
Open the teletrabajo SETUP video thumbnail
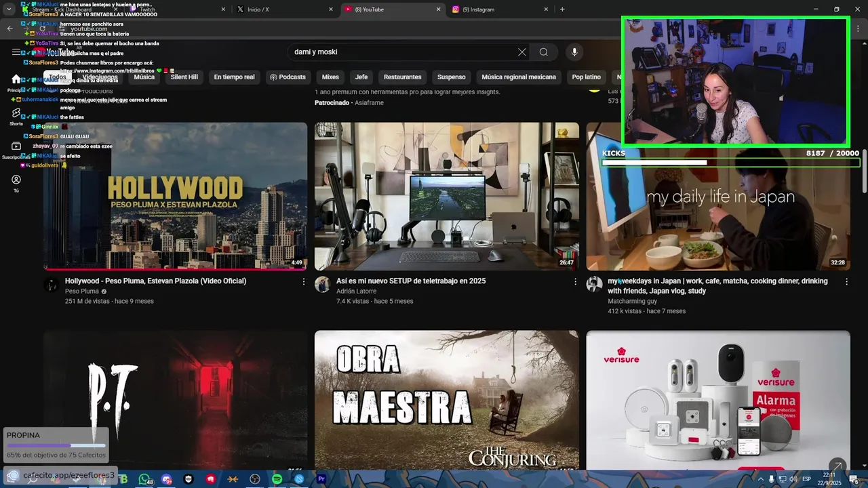(x=447, y=196)
